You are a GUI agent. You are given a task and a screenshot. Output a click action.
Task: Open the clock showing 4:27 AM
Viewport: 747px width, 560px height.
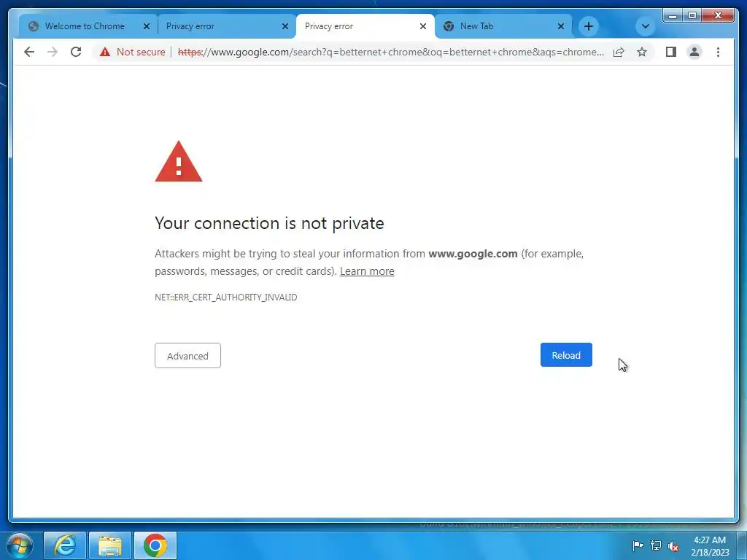click(x=710, y=546)
